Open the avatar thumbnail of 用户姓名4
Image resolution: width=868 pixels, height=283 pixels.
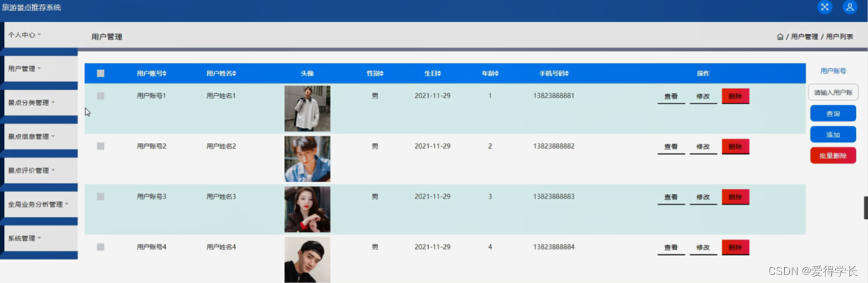click(x=307, y=260)
